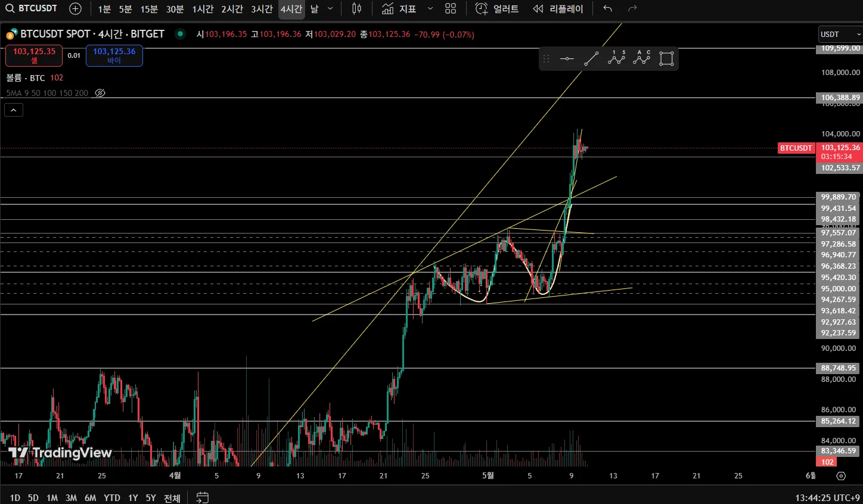Screen dimensions: 863x504
Task: Click the 88,748.95 price line label
Action: pyautogui.click(x=839, y=368)
